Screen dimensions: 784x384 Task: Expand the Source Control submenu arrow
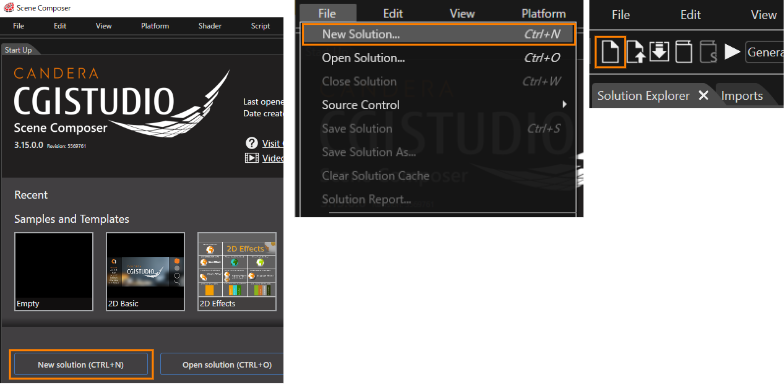click(x=564, y=104)
